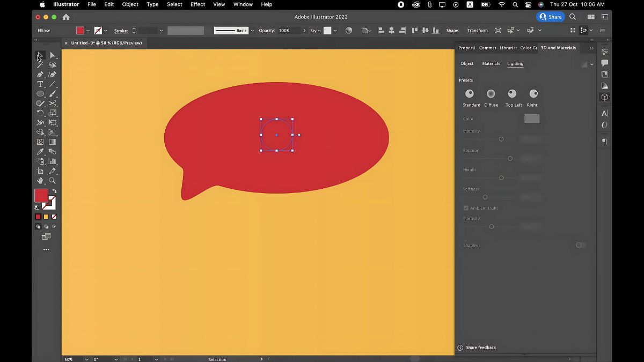
Task: Open 3D and Materials cube icon in dock
Action: pos(605,97)
